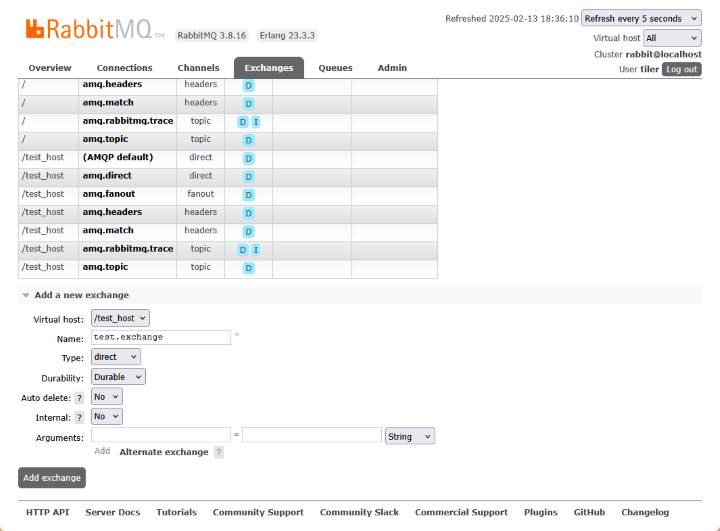720x531 pixels.
Task: Click the D badge in /test_host amq.direct row
Action: pos(248,177)
